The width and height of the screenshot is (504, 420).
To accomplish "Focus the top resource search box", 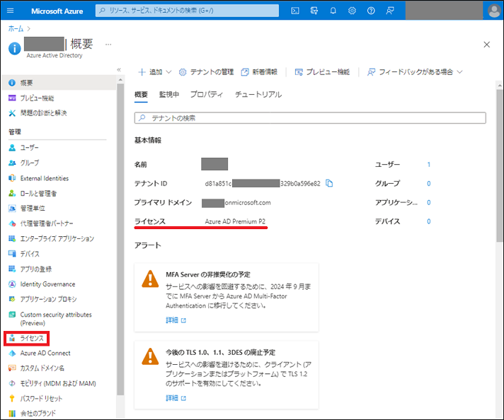I will click(x=187, y=11).
